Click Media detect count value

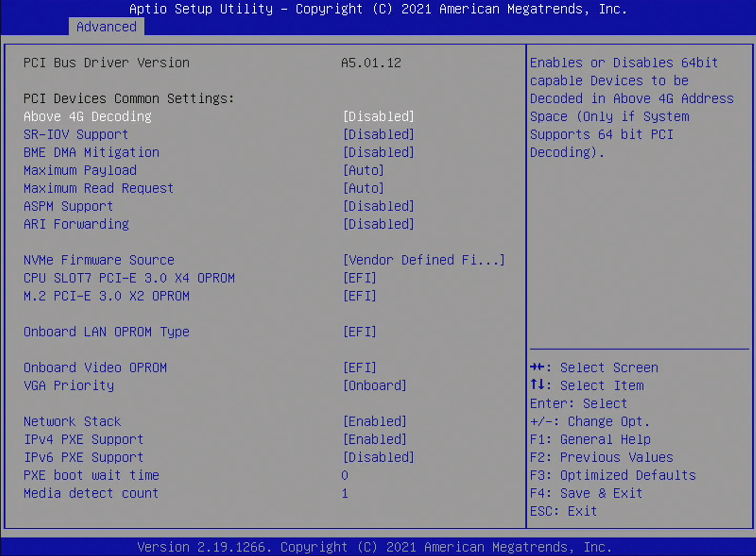click(x=344, y=493)
